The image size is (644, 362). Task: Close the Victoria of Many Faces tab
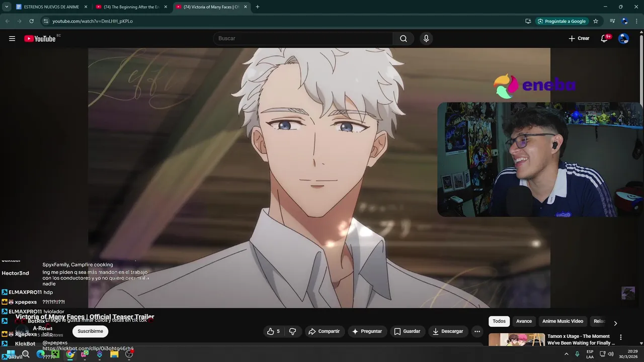tap(246, 7)
